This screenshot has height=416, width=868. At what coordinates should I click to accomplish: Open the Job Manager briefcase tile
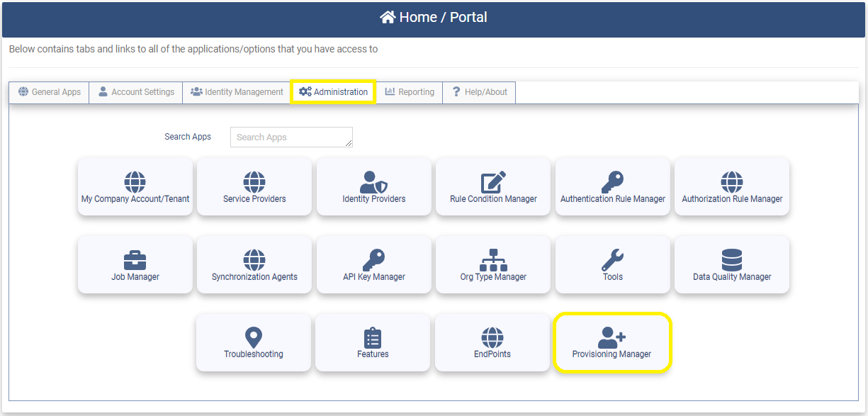(135, 265)
